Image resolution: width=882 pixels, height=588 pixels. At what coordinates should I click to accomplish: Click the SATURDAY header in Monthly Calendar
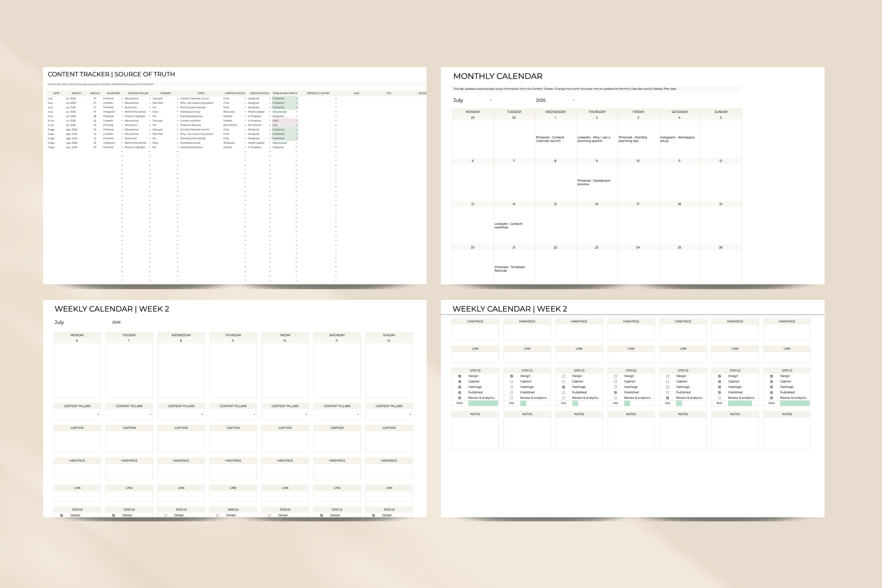click(x=679, y=112)
